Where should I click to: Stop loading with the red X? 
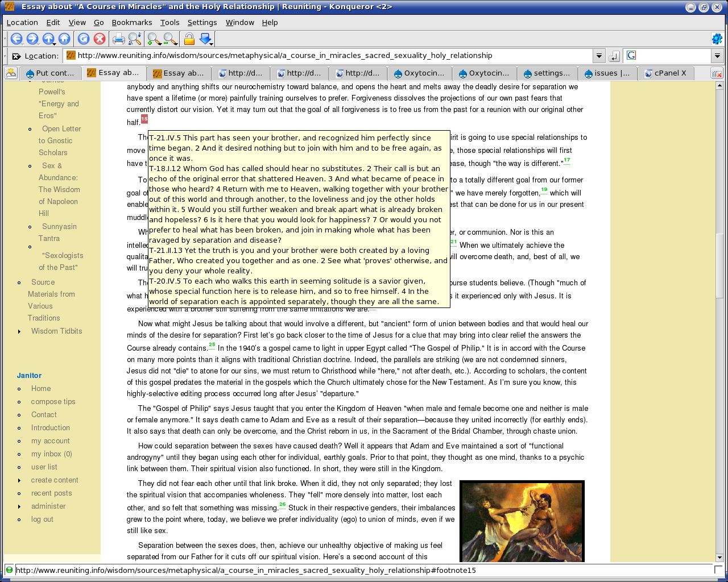[100, 39]
